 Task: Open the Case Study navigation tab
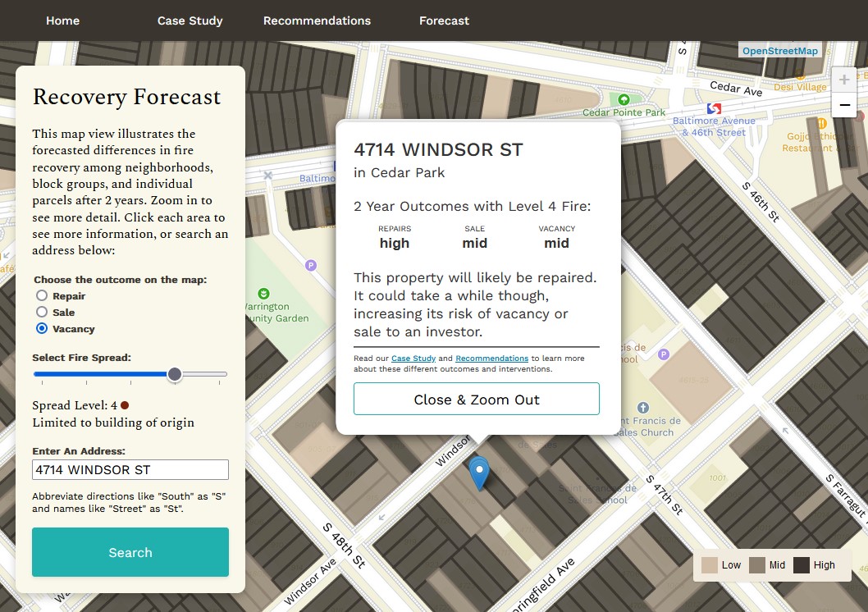click(190, 21)
